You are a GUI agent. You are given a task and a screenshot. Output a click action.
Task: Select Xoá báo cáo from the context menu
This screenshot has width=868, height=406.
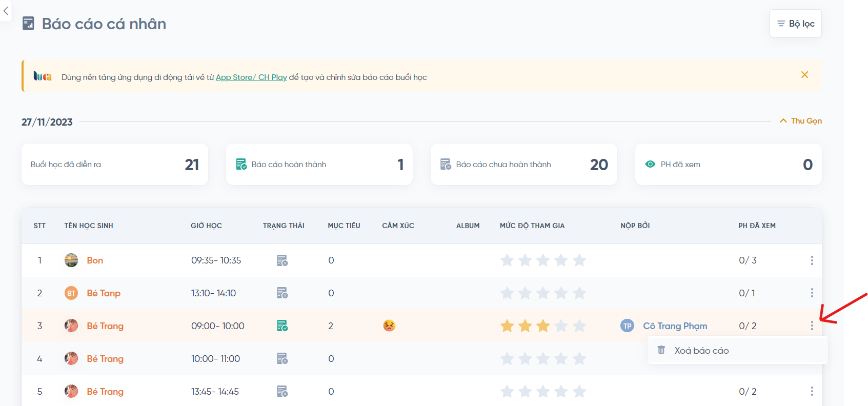coord(701,351)
